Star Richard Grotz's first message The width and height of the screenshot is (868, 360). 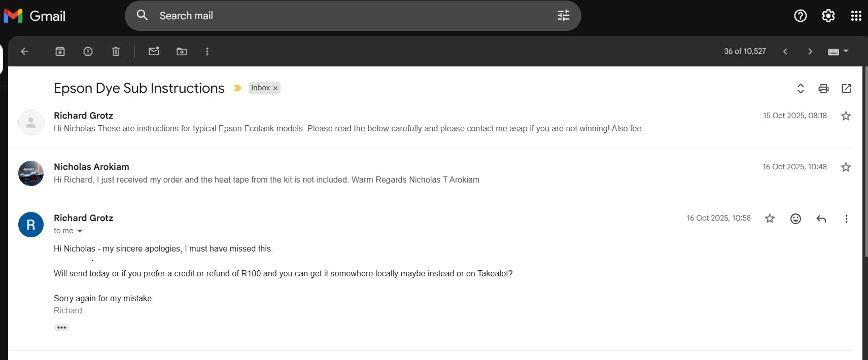846,116
